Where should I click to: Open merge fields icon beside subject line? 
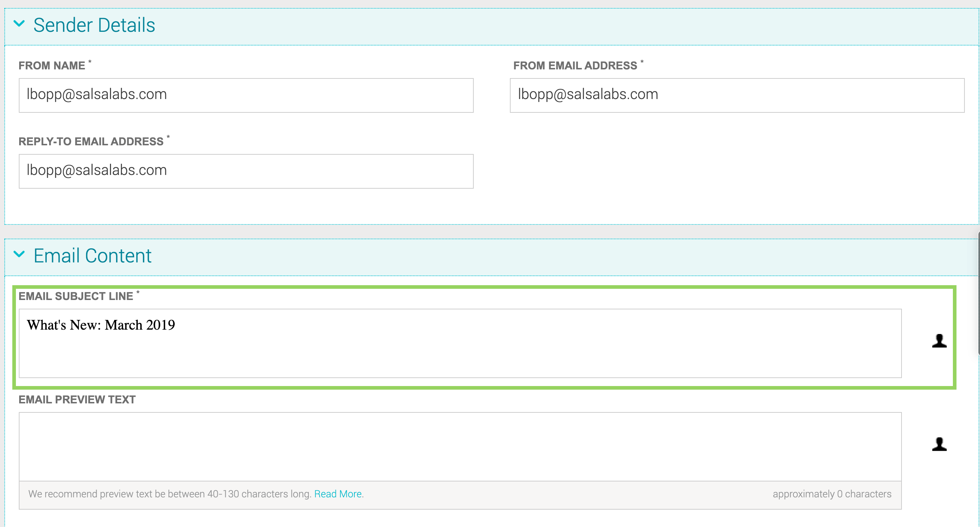point(939,341)
